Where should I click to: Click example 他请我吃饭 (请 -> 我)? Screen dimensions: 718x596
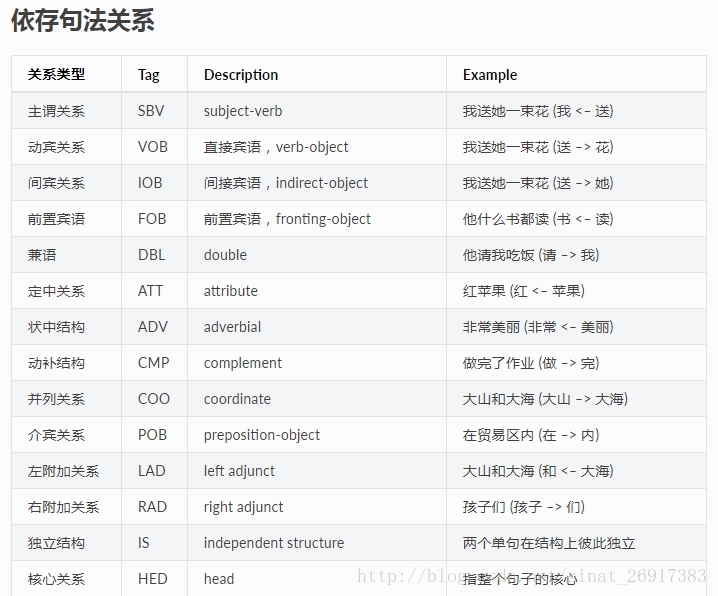click(531, 255)
